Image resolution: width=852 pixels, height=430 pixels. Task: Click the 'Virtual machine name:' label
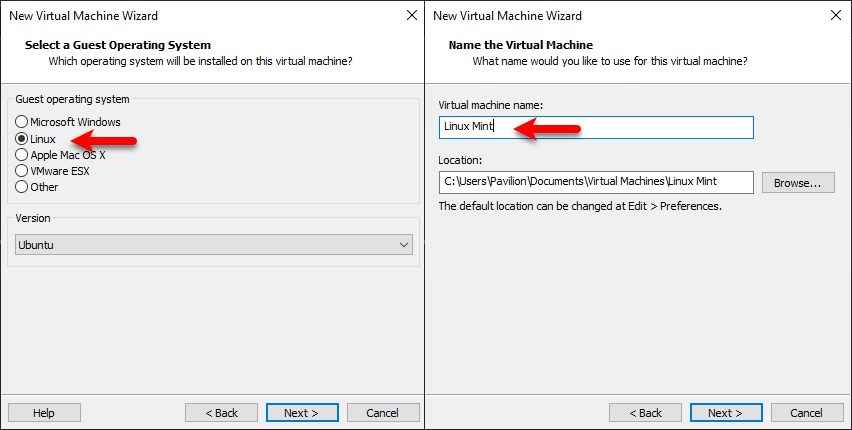[491, 105]
